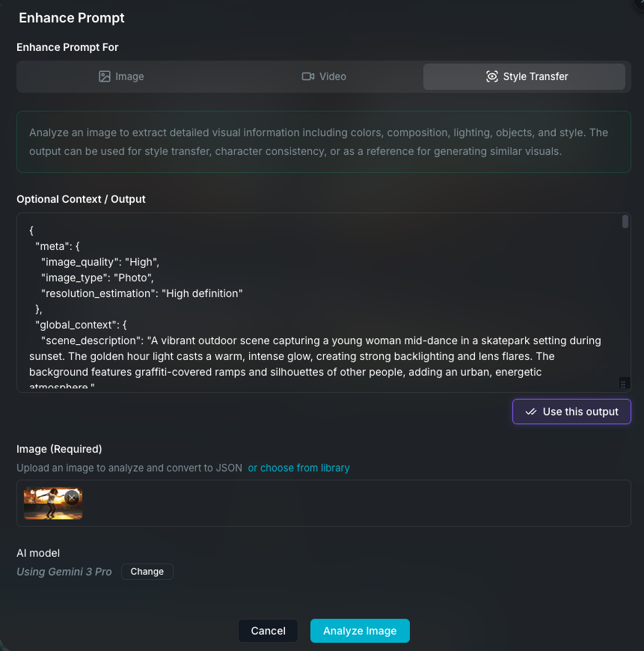Click the output textarea scrollbar thumb
The width and height of the screenshot is (644, 651).
coord(625,221)
